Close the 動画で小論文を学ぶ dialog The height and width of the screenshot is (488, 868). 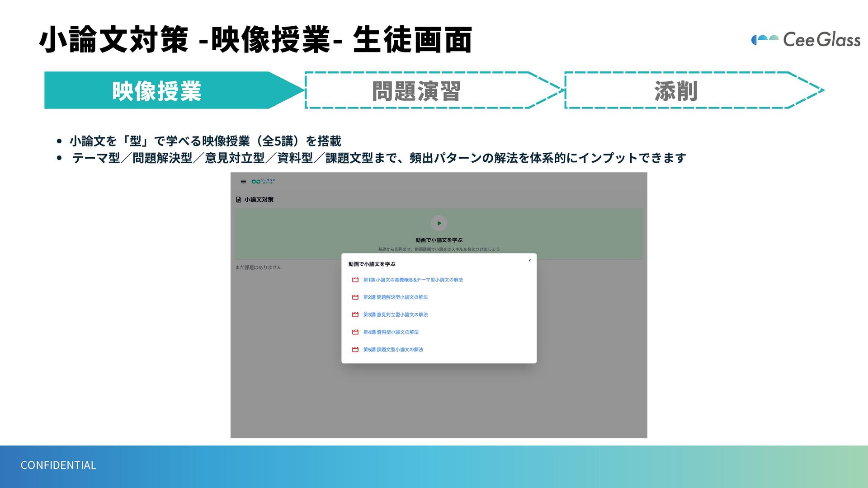pos(530,261)
